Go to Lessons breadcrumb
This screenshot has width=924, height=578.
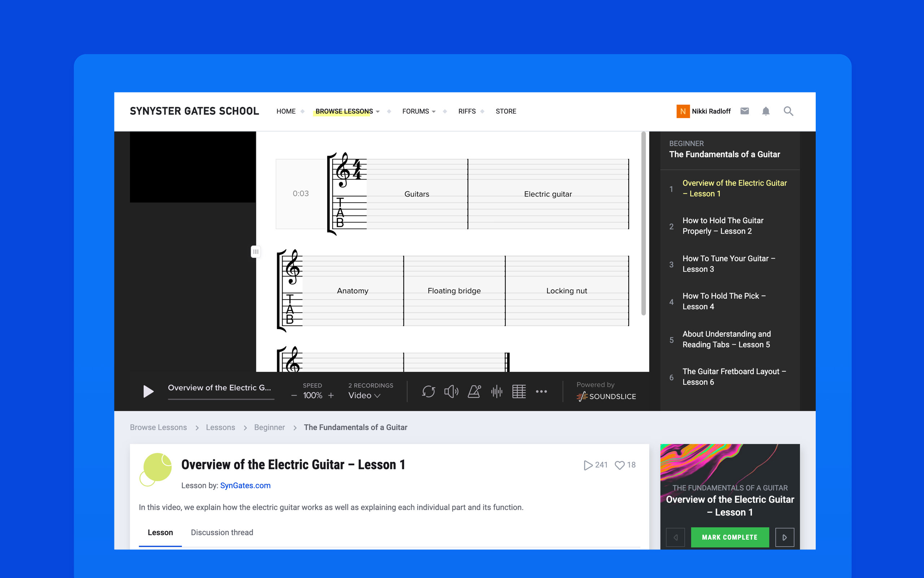point(220,427)
